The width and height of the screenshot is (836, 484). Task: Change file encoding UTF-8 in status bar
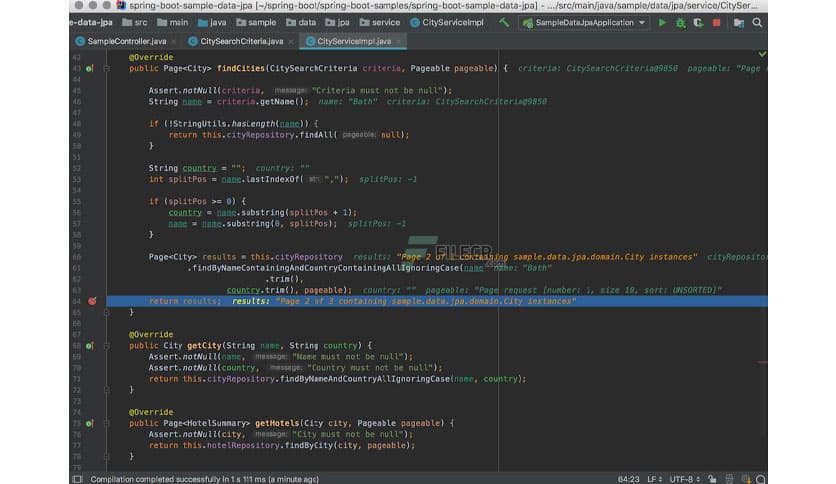[685, 479]
